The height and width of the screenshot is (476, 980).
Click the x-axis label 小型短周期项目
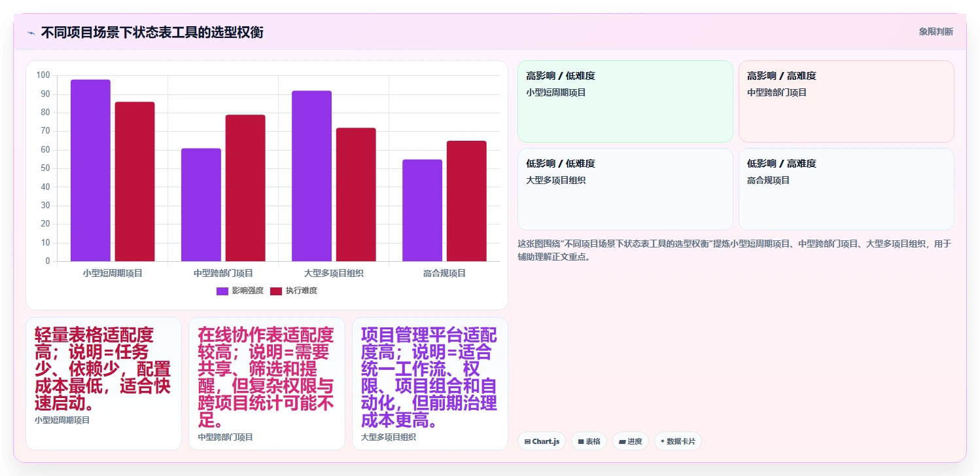[x=113, y=273]
